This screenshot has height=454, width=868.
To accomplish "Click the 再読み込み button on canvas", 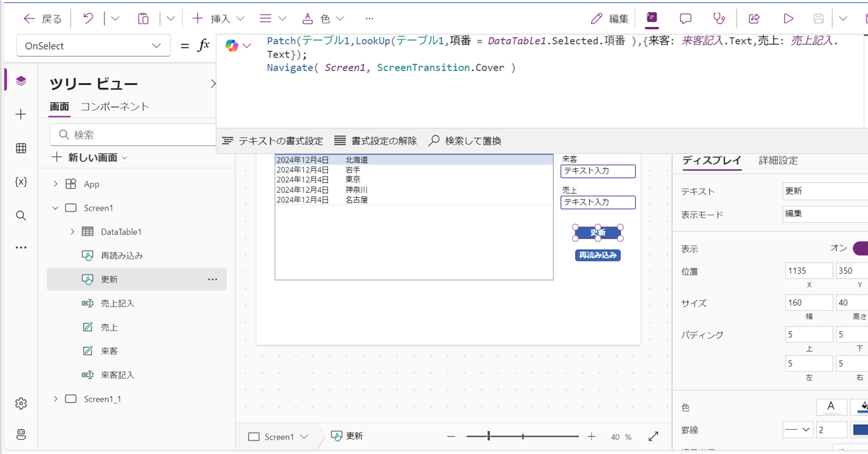I will tap(598, 255).
